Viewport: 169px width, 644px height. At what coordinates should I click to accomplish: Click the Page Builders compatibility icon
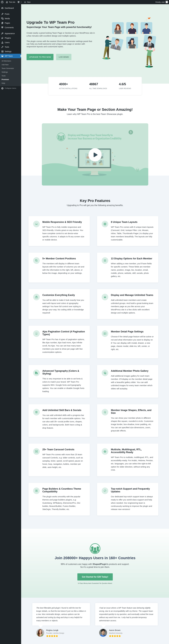36,491
